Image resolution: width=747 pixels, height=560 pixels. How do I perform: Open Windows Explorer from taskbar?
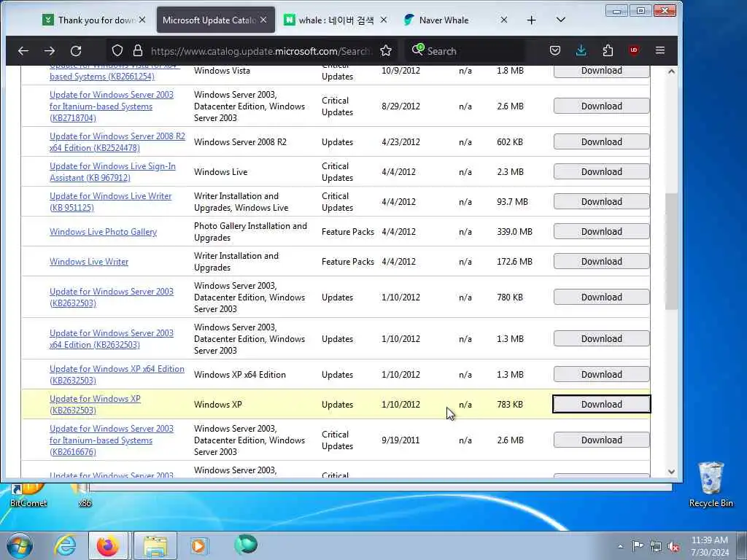click(155, 545)
